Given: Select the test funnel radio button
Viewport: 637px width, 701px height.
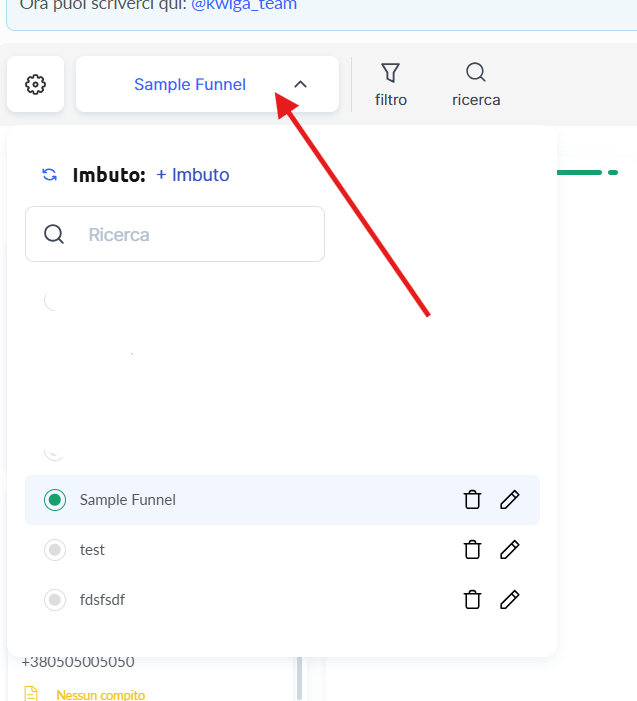Looking at the screenshot, I should point(55,550).
